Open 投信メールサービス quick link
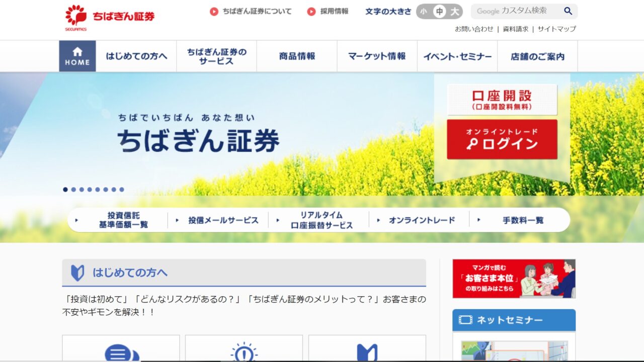Screen dimensions: 644x362 pyautogui.click(x=223, y=220)
